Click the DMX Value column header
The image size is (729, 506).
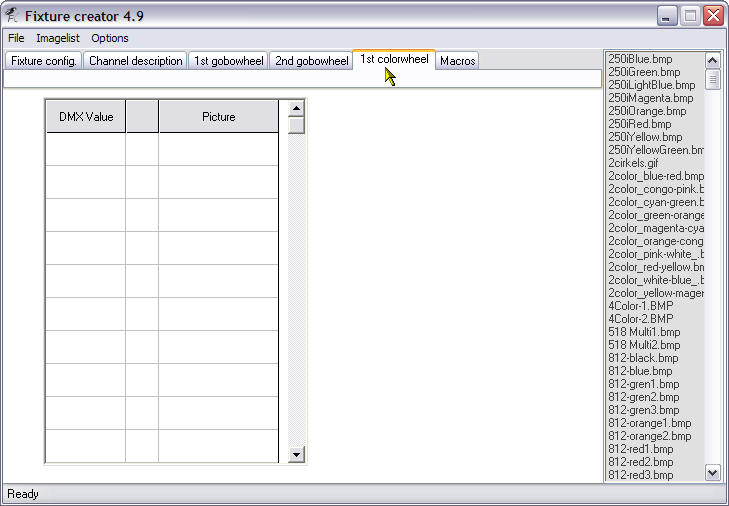pos(86,117)
